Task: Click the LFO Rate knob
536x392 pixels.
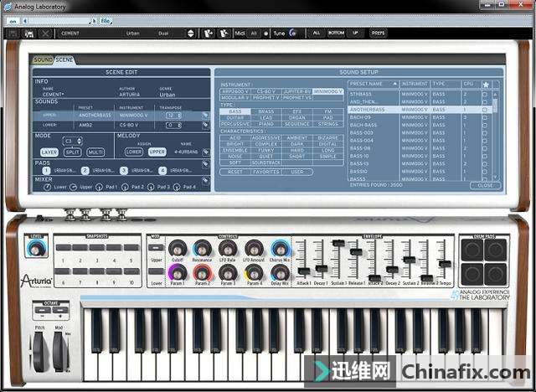Action: click(x=228, y=249)
